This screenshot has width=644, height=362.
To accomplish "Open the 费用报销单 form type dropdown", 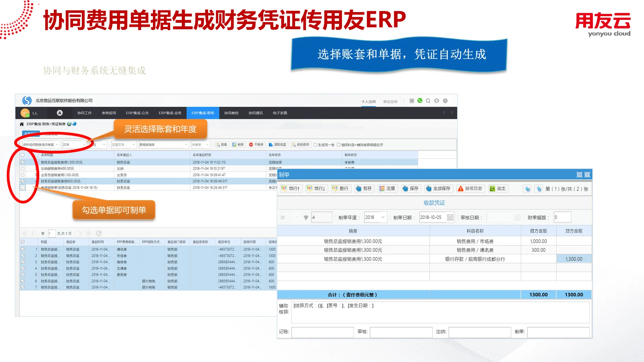I will [x=164, y=145].
